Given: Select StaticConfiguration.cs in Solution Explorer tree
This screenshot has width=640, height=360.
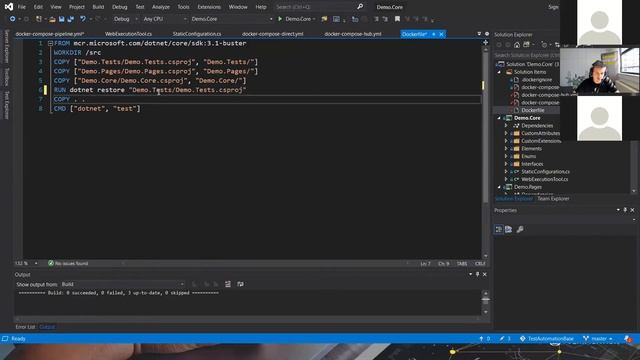Looking at the screenshot, I should 545,172.
